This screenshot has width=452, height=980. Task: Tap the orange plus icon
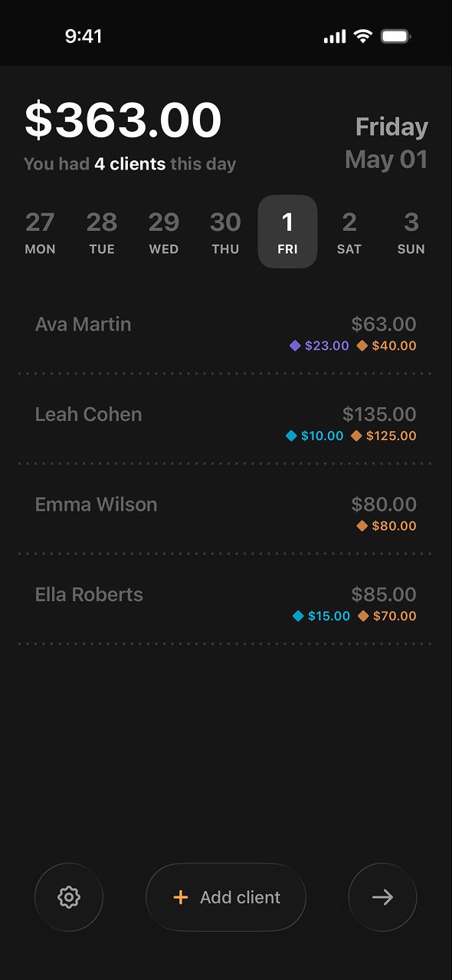point(181,897)
